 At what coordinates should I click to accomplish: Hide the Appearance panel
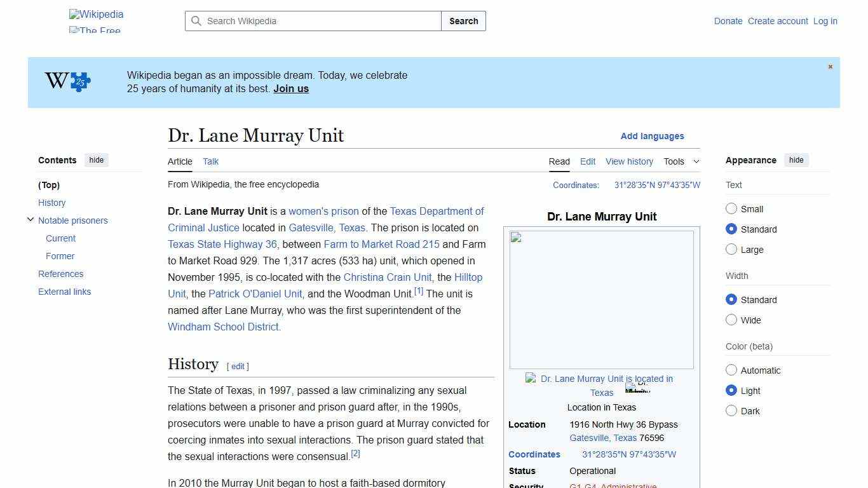pyautogui.click(x=796, y=160)
